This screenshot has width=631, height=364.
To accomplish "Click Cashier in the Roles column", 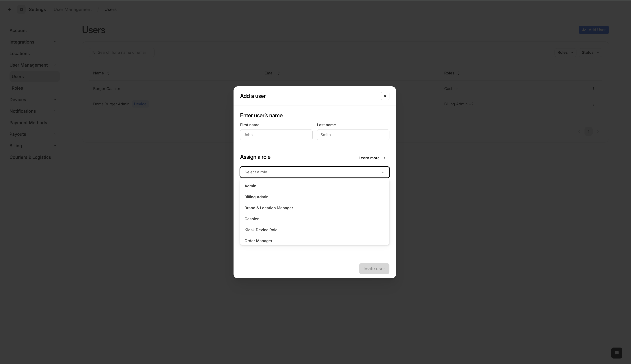I will (x=451, y=89).
